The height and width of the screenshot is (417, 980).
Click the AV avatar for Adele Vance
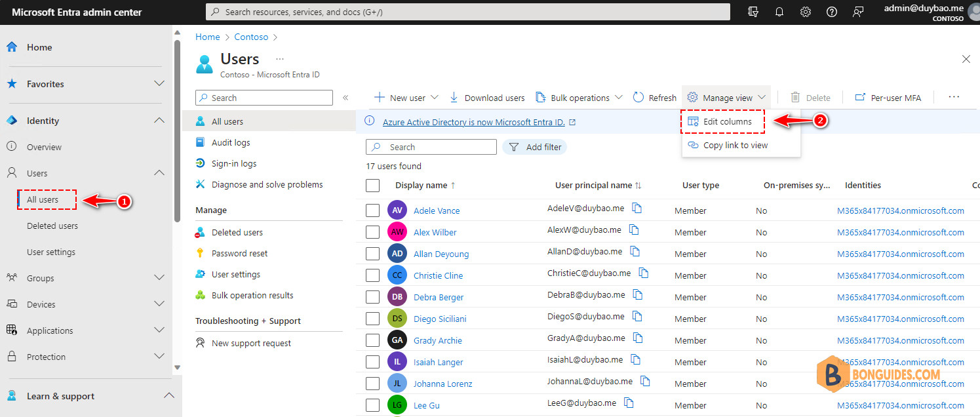pos(397,210)
